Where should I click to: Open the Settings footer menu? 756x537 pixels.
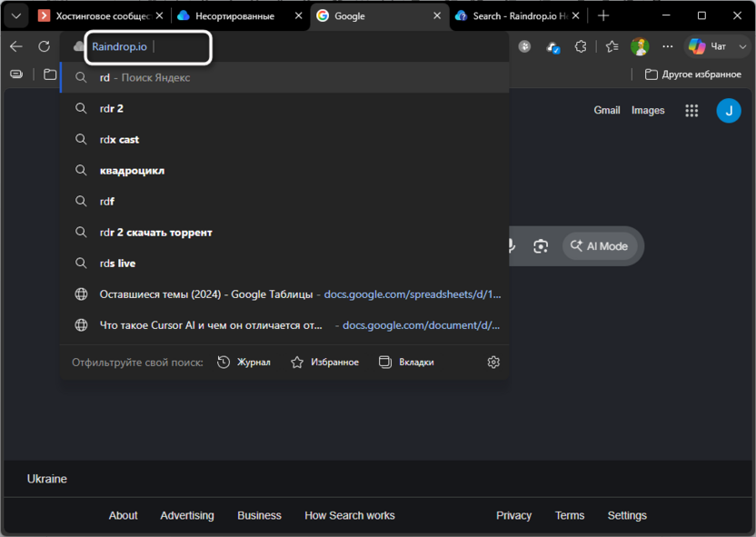pyautogui.click(x=627, y=515)
